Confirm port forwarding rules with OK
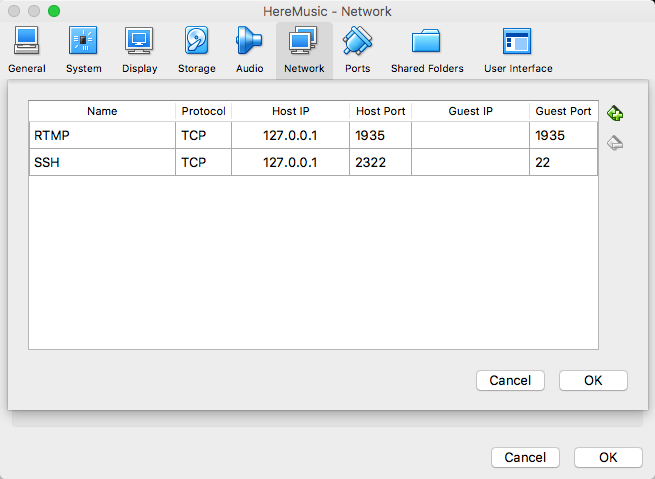Screen dimensions: 655x479 coord(593,380)
